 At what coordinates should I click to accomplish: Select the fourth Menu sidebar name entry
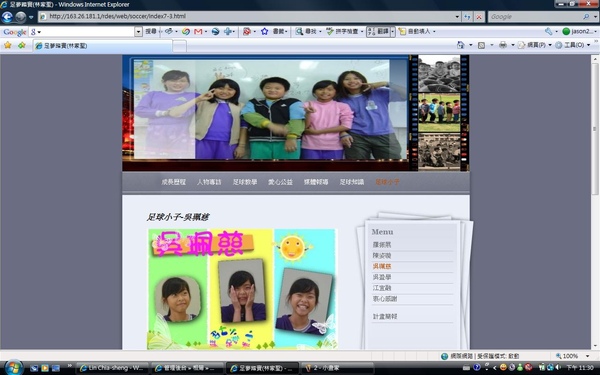(382, 277)
